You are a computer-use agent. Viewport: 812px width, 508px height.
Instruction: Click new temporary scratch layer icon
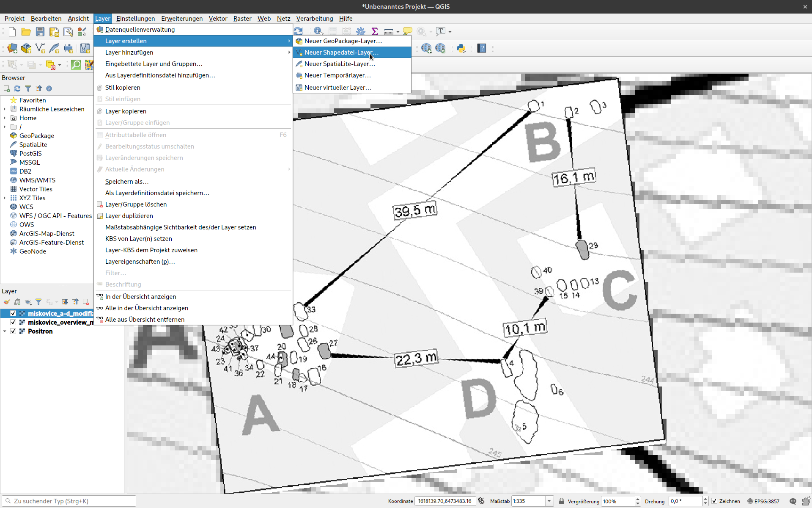(68, 48)
